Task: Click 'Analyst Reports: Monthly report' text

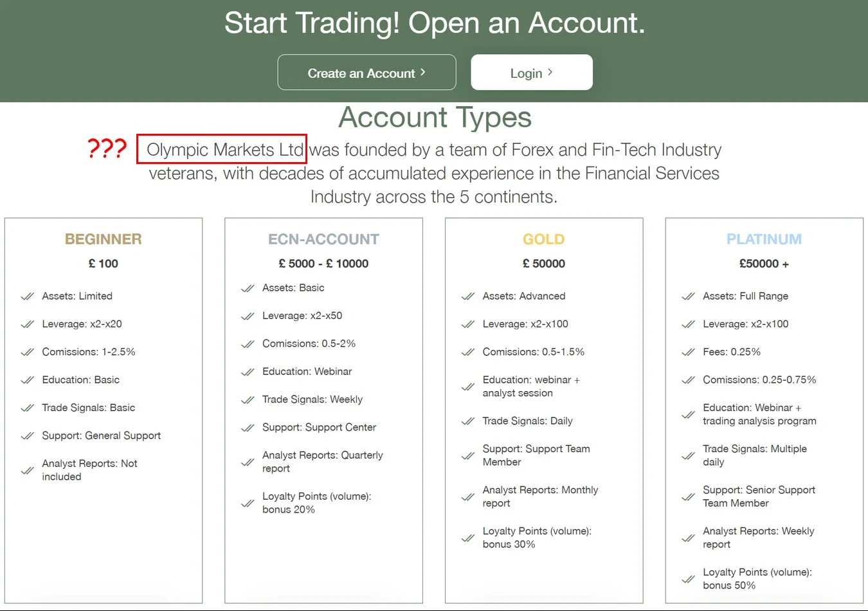Action: tap(541, 497)
